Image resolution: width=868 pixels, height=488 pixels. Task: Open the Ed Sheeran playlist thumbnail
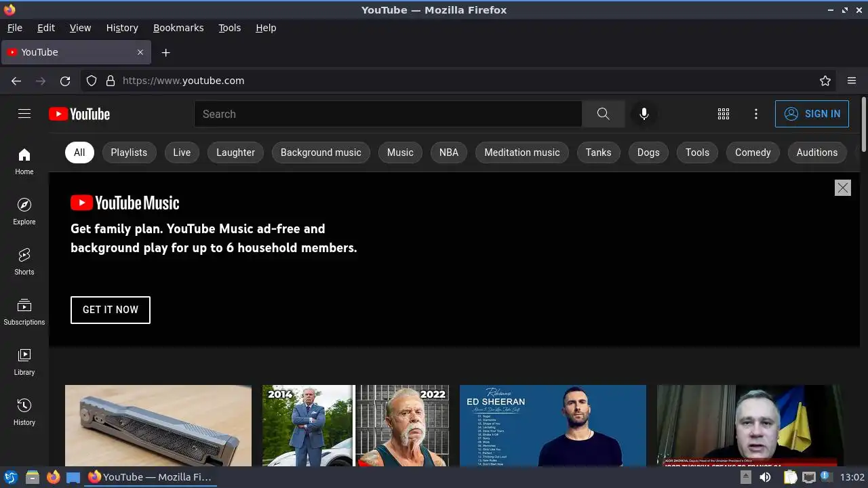pyautogui.click(x=553, y=426)
